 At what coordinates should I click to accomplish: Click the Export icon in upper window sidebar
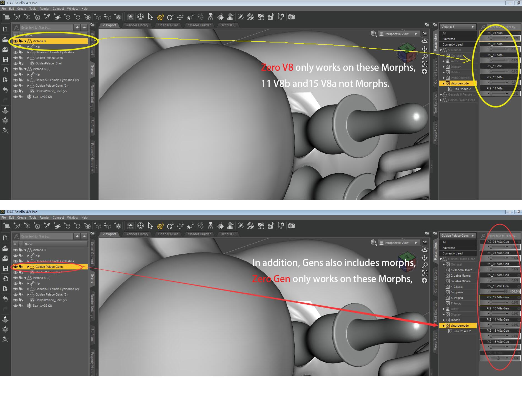click(x=5, y=80)
